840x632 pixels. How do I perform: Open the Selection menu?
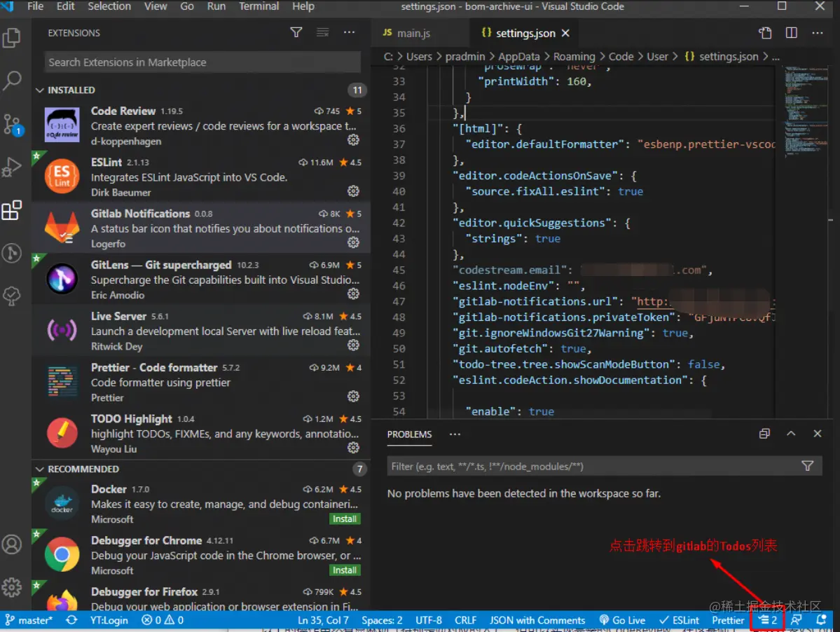(x=109, y=6)
